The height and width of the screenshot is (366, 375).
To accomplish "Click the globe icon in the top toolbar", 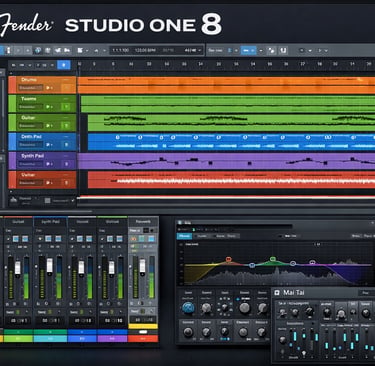I will 38,50.
